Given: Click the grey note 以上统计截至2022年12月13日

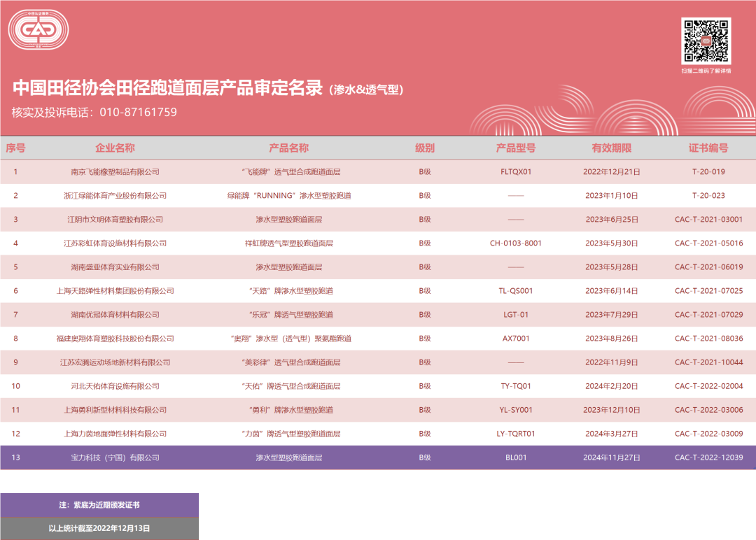Looking at the screenshot, I should coord(99,528).
